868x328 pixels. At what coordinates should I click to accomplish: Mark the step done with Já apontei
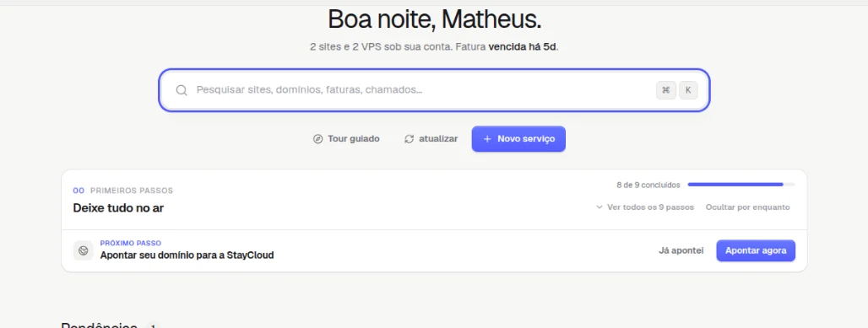(681, 250)
